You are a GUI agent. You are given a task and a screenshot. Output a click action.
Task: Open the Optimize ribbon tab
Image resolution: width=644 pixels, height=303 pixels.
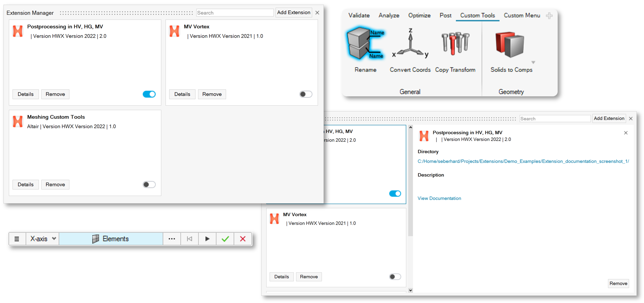(419, 15)
